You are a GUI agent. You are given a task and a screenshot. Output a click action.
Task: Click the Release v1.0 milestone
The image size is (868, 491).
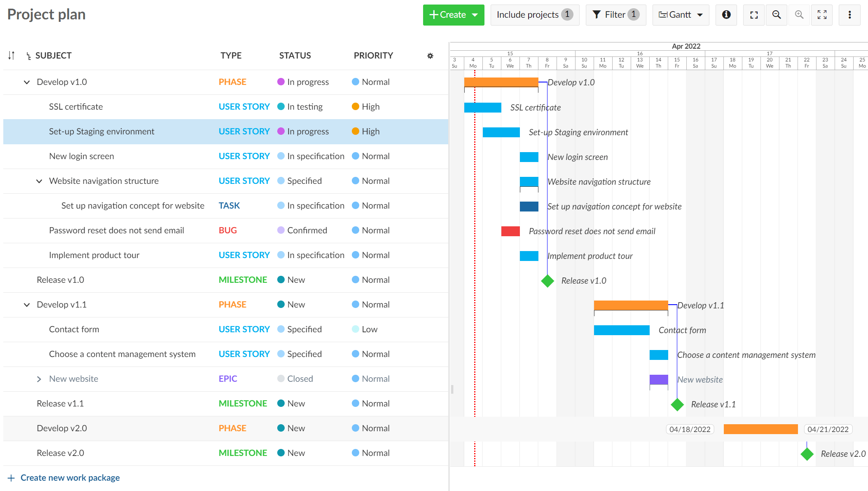[547, 280]
